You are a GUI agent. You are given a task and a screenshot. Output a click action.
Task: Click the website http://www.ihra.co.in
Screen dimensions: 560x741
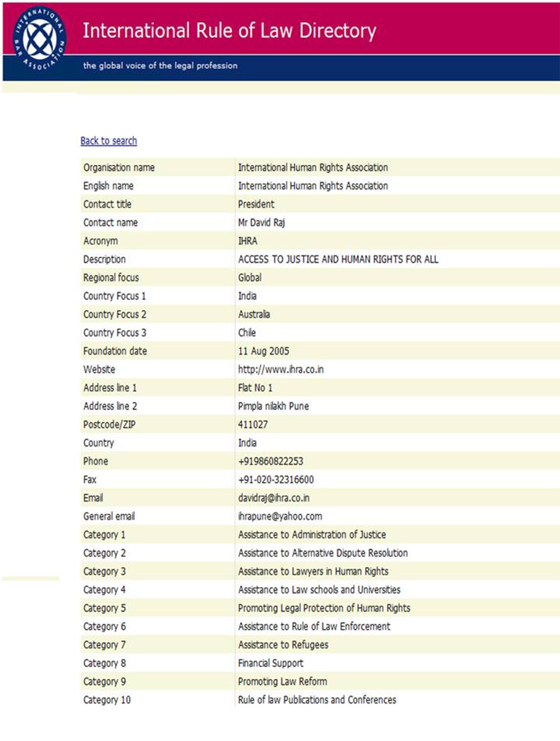pyautogui.click(x=281, y=369)
